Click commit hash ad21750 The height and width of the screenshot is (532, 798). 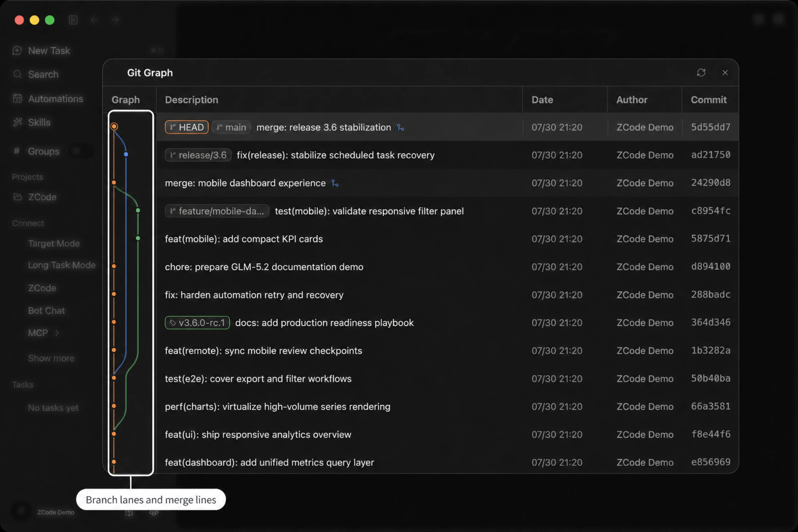[711, 155]
